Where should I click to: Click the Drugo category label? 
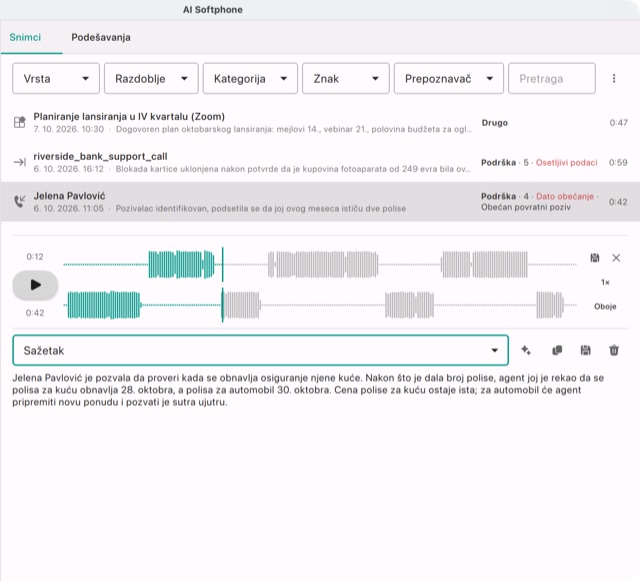click(x=495, y=122)
